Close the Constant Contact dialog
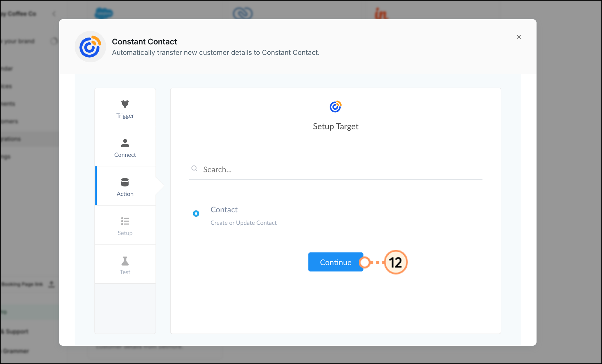Image resolution: width=602 pixels, height=364 pixels. [519, 37]
